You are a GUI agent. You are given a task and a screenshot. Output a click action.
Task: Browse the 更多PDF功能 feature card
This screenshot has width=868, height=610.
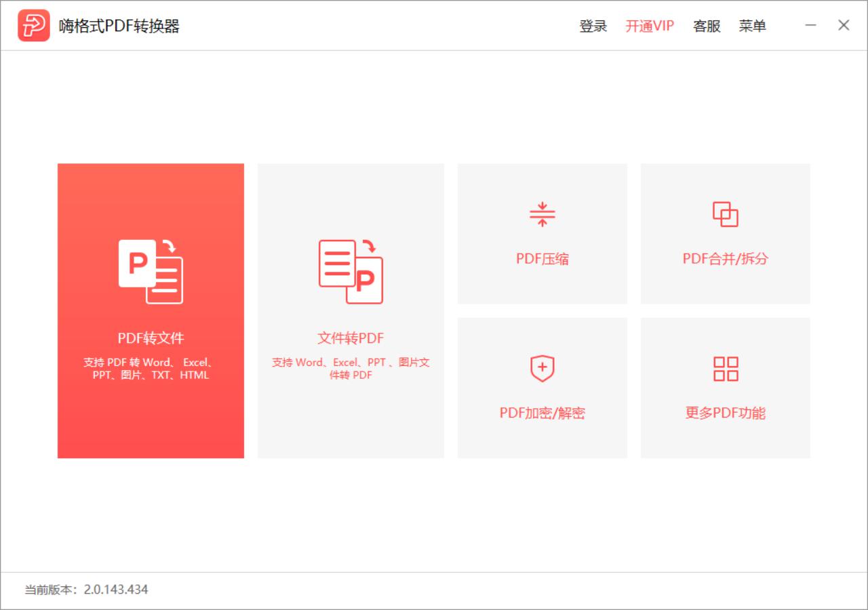(725, 387)
